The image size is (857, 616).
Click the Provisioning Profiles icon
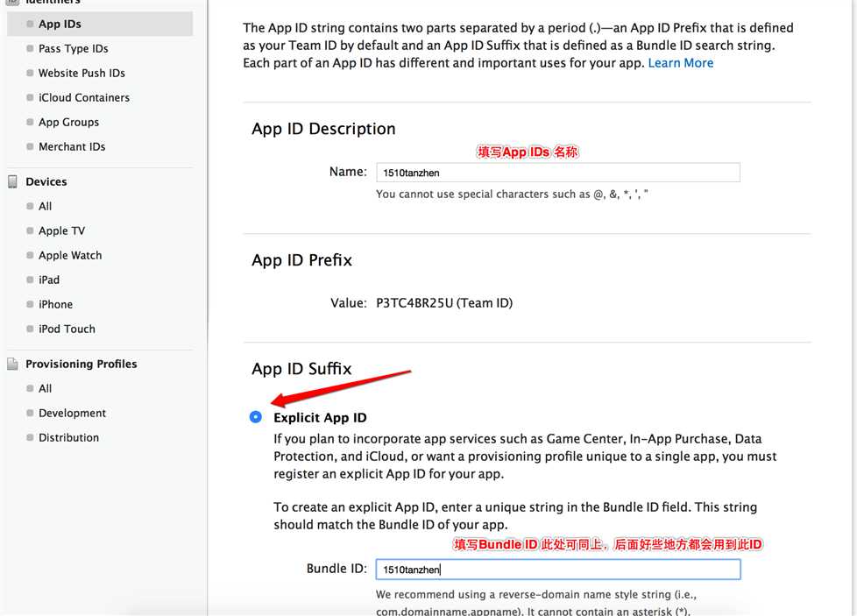(x=12, y=364)
